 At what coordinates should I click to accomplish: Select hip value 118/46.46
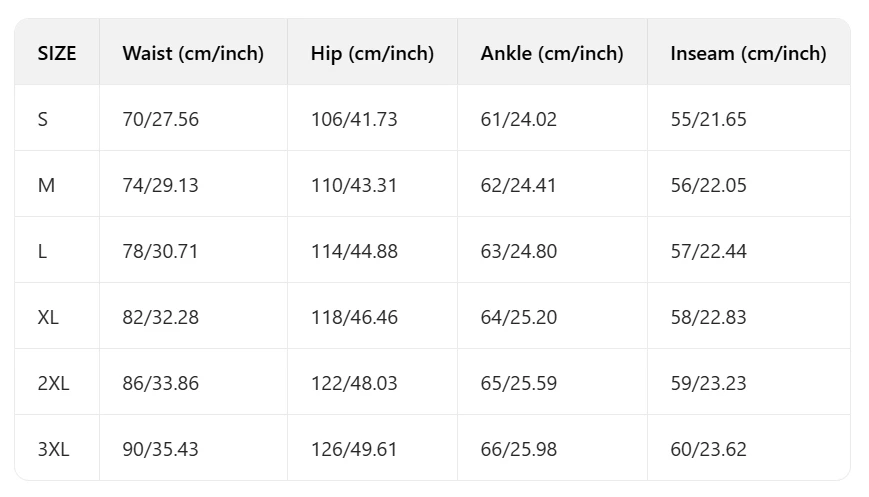point(354,317)
